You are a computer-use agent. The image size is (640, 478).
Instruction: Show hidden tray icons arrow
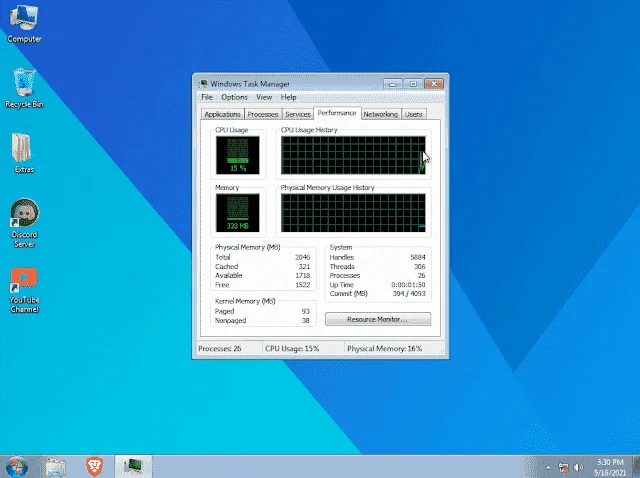[548, 468]
